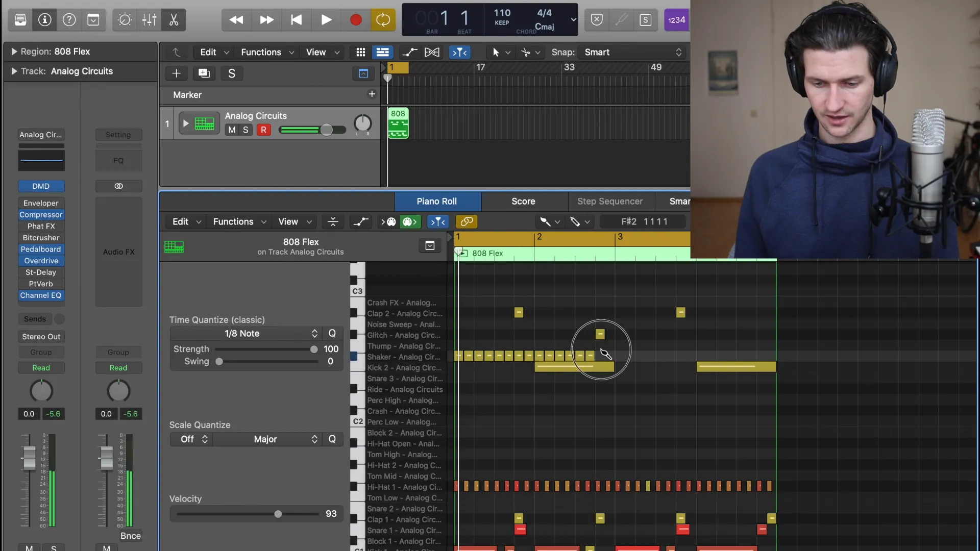The height and width of the screenshot is (551, 980).
Task: Click the Tuner icon in control bar
Action: 621,20
